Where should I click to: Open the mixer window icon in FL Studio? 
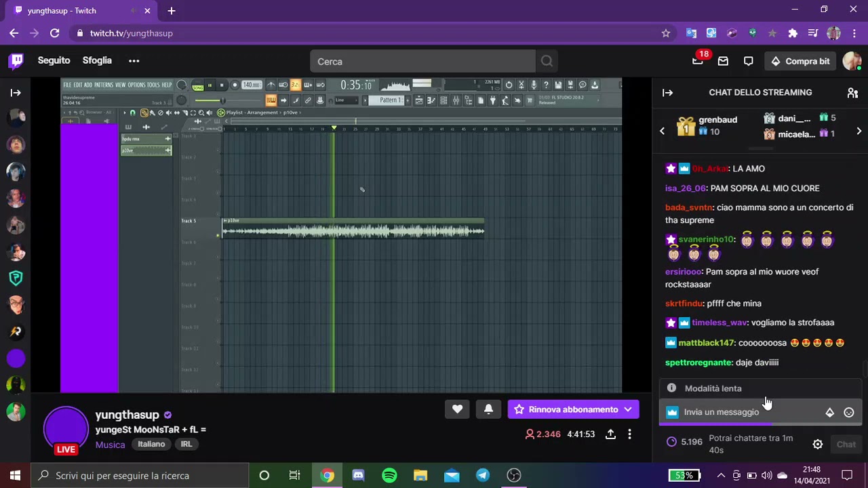pyautogui.click(x=456, y=100)
